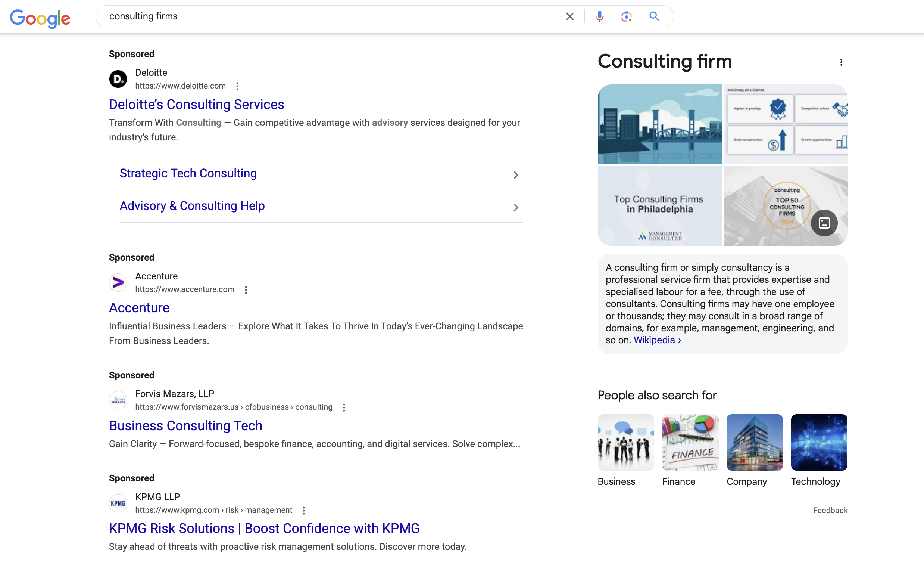Follow the Wikipedia link in the description

coord(658,340)
